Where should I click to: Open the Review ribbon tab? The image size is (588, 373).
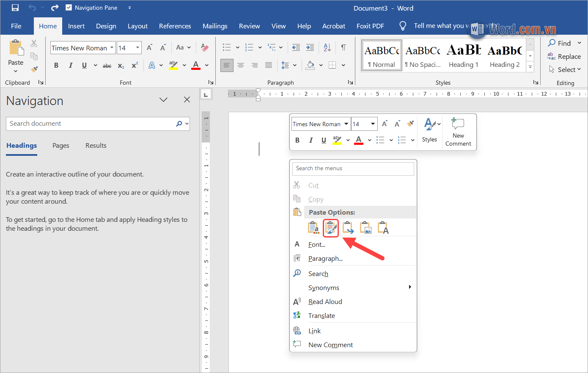(249, 26)
